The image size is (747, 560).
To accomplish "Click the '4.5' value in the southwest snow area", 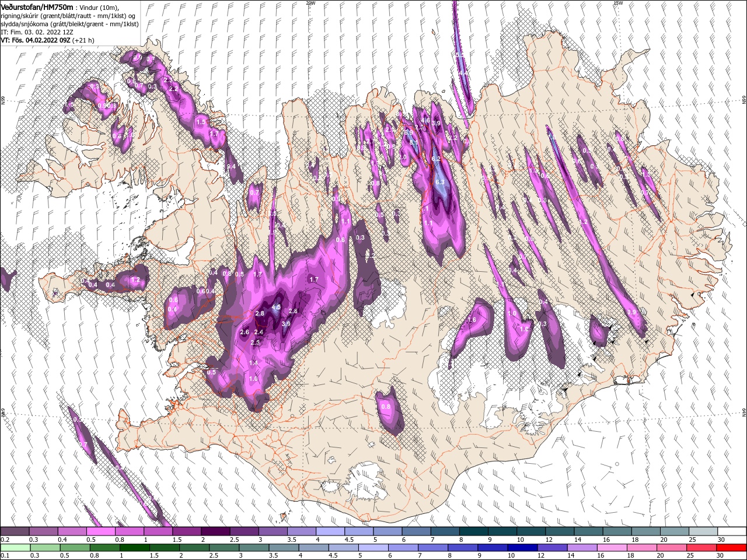I will (x=277, y=307).
